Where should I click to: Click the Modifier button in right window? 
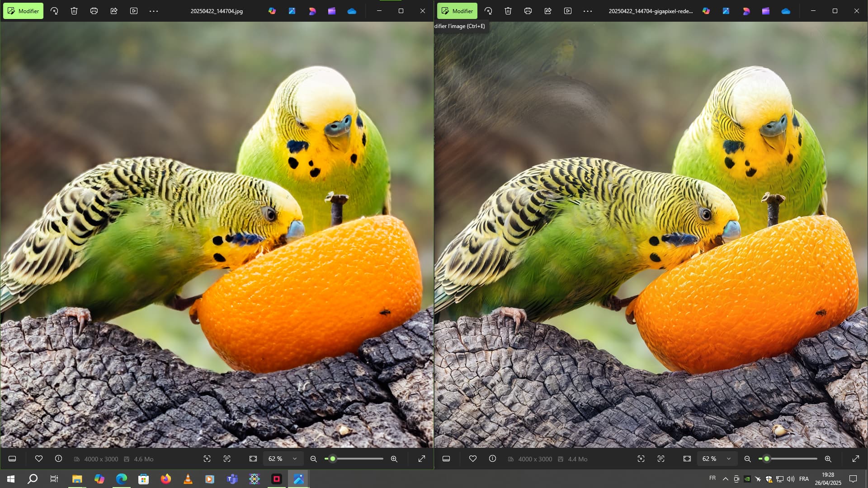(x=457, y=11)
